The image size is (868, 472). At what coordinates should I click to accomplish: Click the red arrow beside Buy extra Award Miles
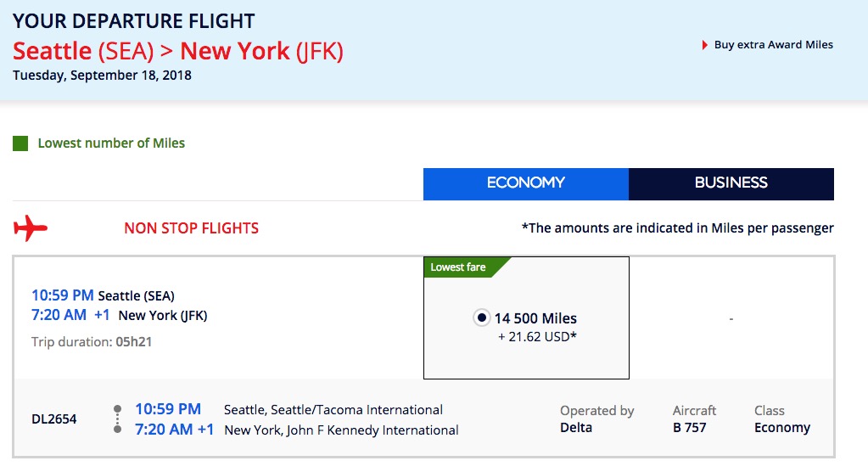705,45
